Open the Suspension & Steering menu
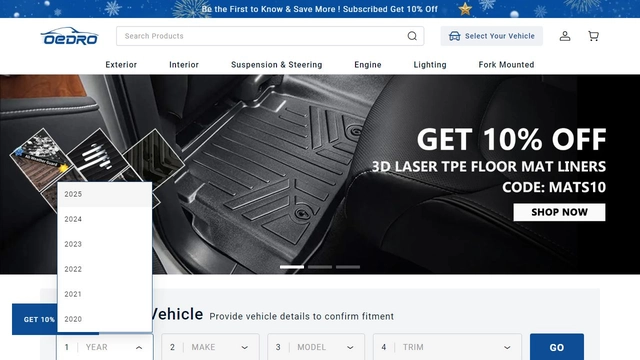Screen dimensions: 640x360 (277, 64)
